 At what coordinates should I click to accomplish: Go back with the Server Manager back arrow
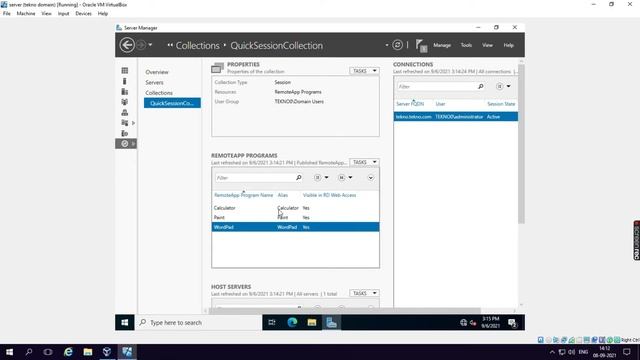[x=127, y=45]
